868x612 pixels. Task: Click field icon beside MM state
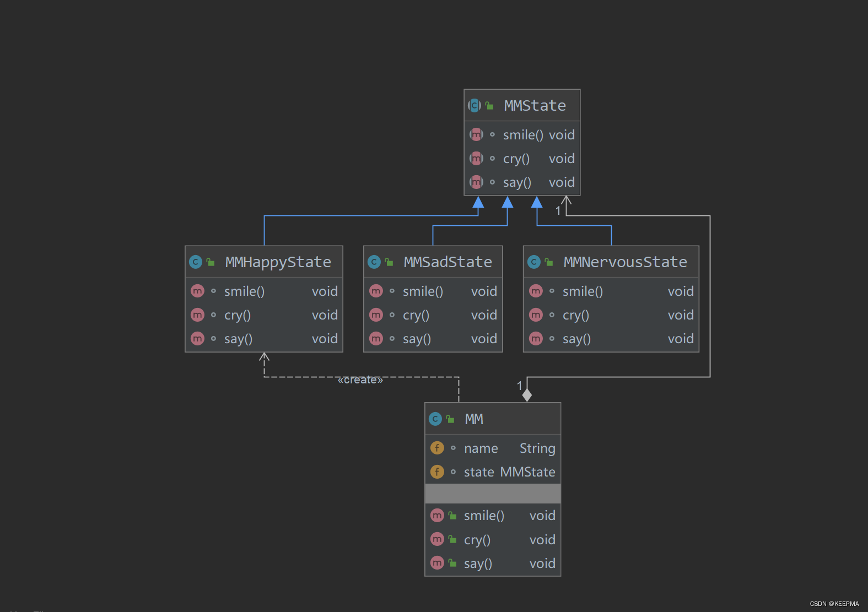coord(437,472)
